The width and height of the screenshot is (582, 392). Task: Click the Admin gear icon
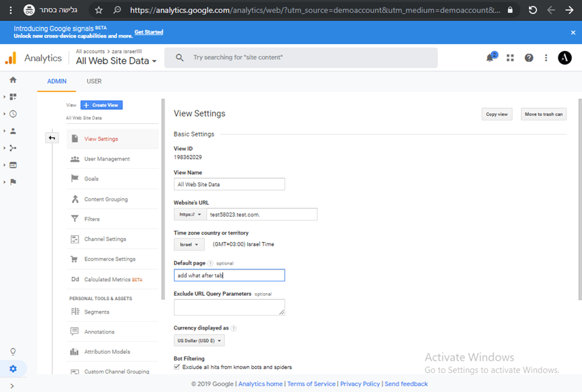13,368
